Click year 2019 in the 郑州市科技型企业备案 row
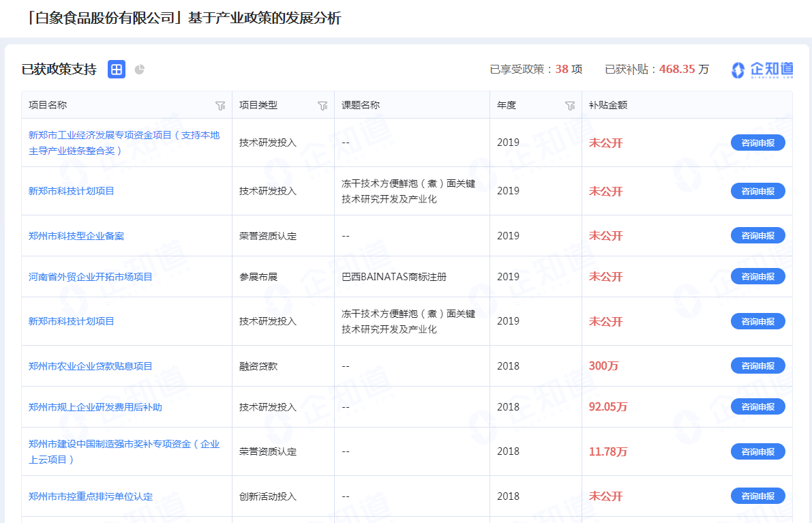Screen dimensions: 812x523 click(508, 236)
